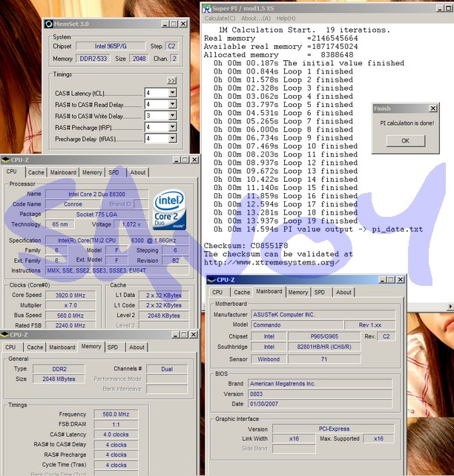Select SPD tab in CPU-Z CPU window
The width and height of the screenshot is (454, 476).
113,172
